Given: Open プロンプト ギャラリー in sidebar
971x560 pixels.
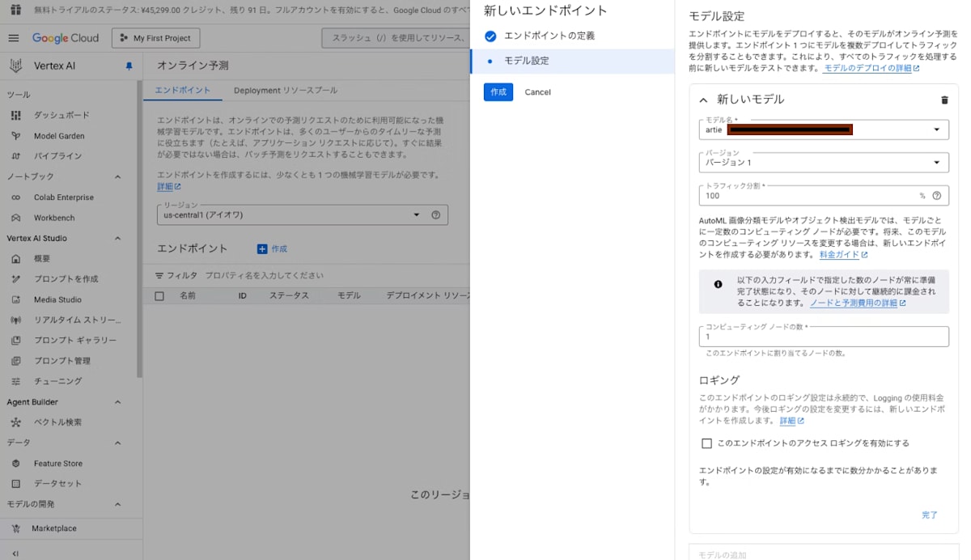Looking at the screenshot, I should 75,341.
